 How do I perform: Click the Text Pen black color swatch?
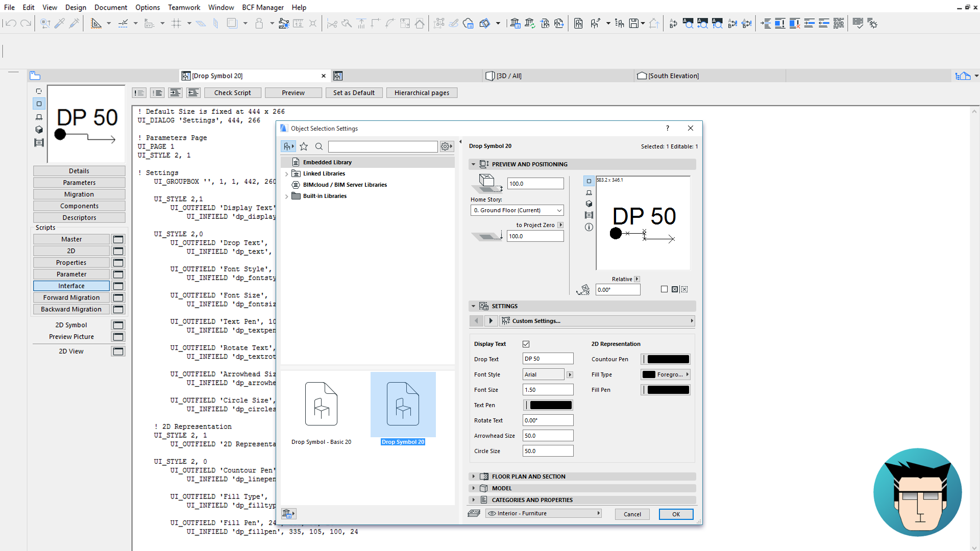pos(551,405)
